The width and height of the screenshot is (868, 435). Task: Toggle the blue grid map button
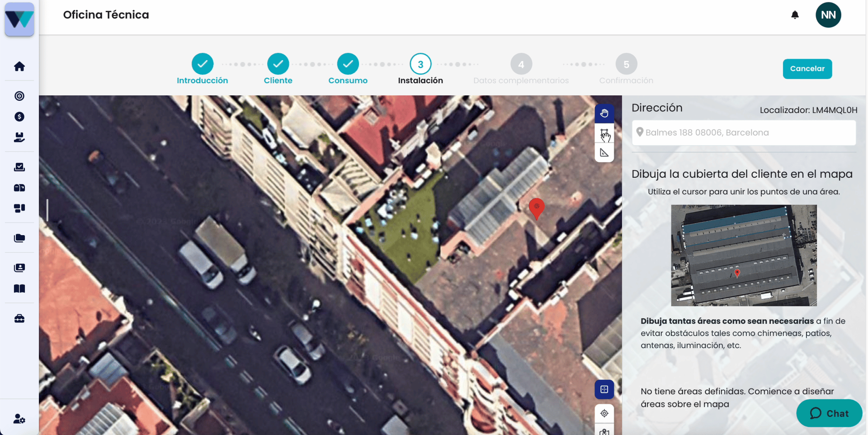(604, 389)
